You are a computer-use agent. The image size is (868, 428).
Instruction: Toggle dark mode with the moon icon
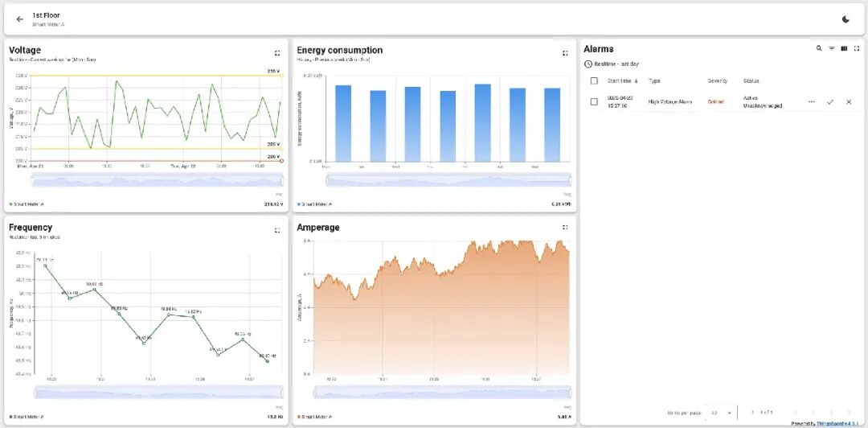[845, 19]
